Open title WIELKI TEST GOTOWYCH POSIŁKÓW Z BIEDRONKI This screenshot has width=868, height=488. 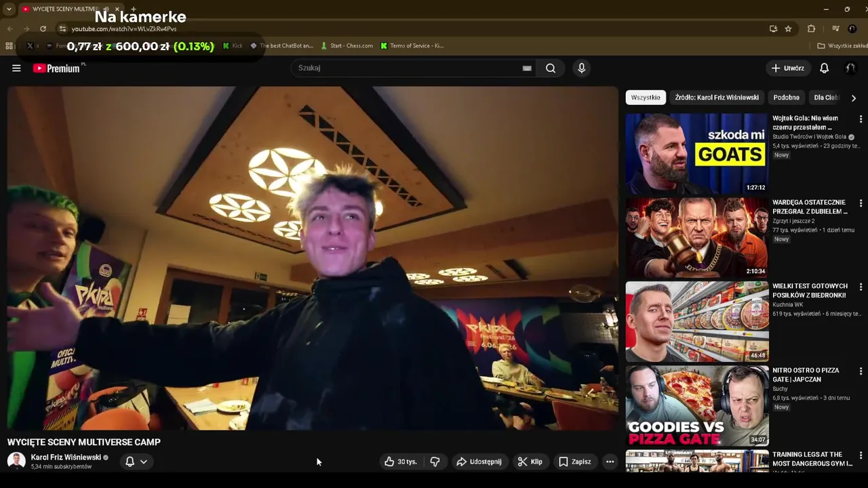(810, 291)
